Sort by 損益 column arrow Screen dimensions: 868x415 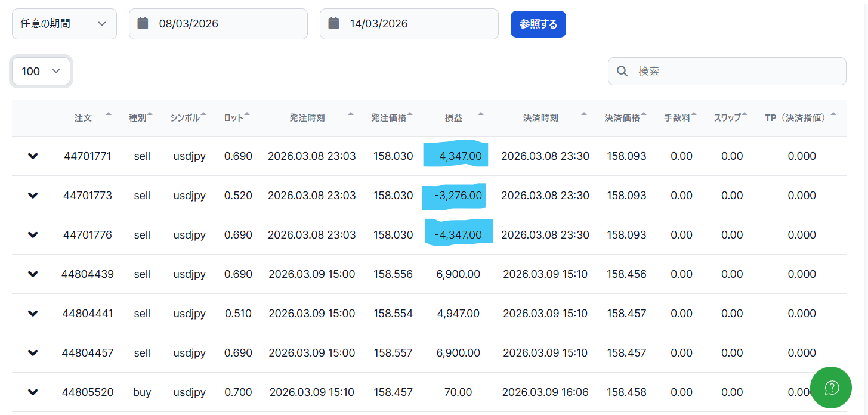pyautogui.click(x=481, y=114)
